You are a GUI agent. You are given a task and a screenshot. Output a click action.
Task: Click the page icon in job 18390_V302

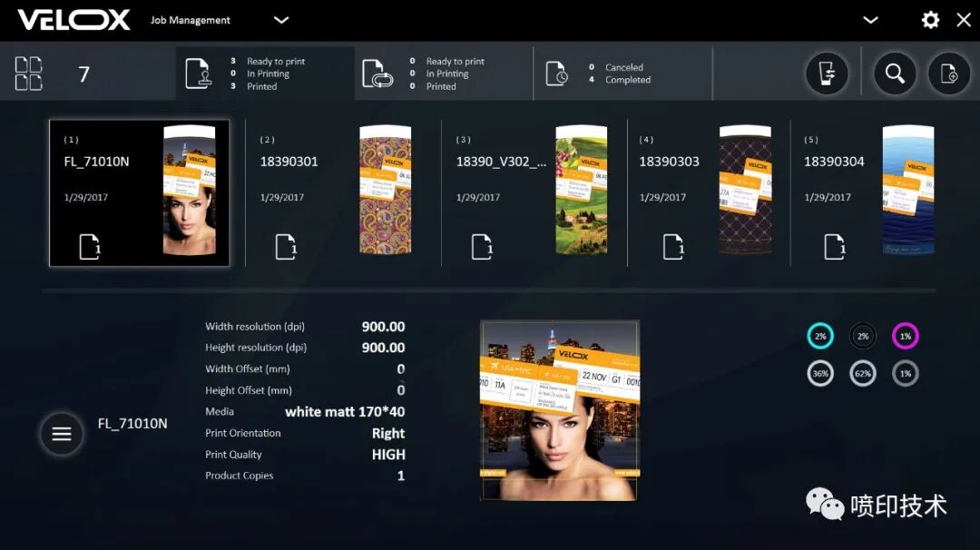pyautogui.click(x=482, y=247)
